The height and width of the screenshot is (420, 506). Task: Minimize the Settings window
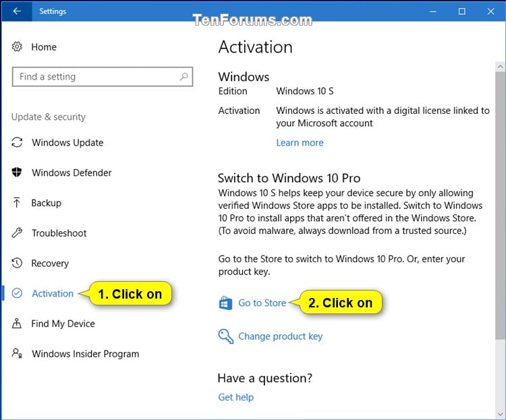tap(432, 11)
